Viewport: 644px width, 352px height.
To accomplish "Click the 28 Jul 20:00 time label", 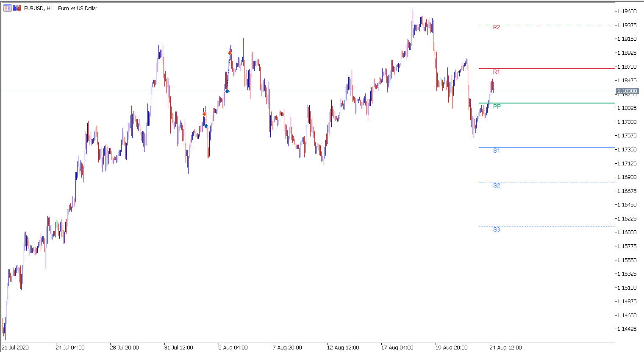I will (x=124, y=348).
